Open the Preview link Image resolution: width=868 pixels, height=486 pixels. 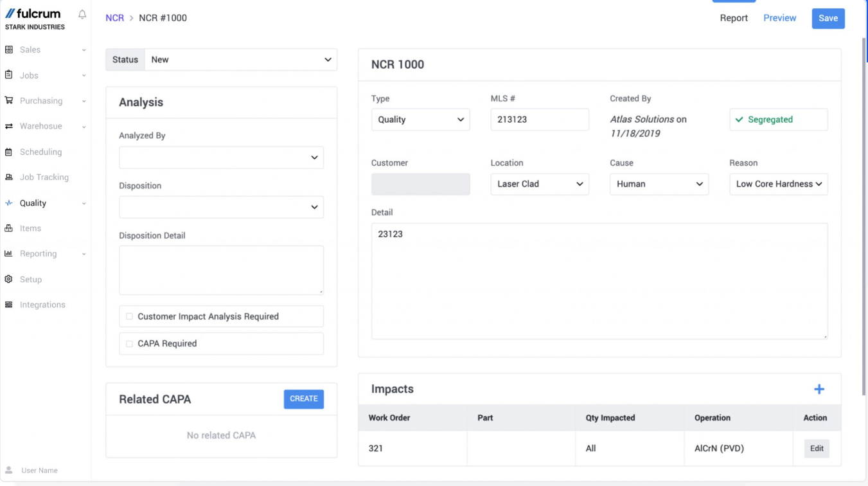779,18
